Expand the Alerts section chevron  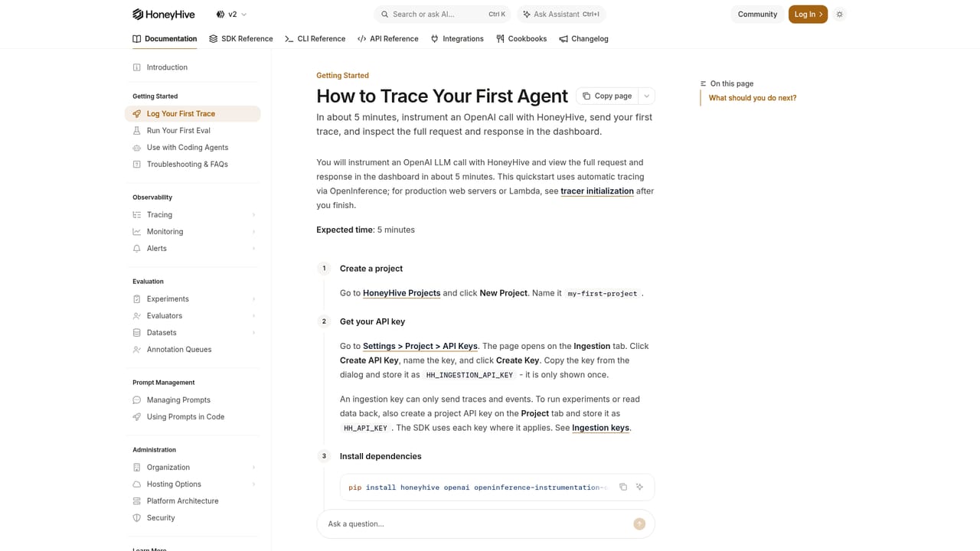253,249
